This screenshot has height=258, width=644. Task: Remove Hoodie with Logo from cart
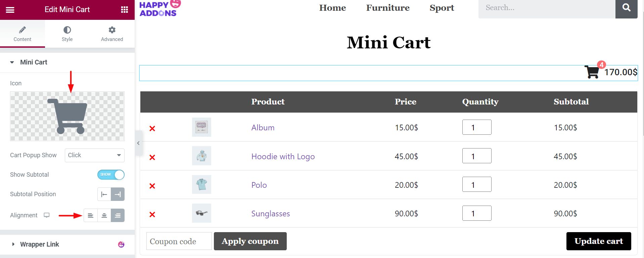[x=152, y=157]
